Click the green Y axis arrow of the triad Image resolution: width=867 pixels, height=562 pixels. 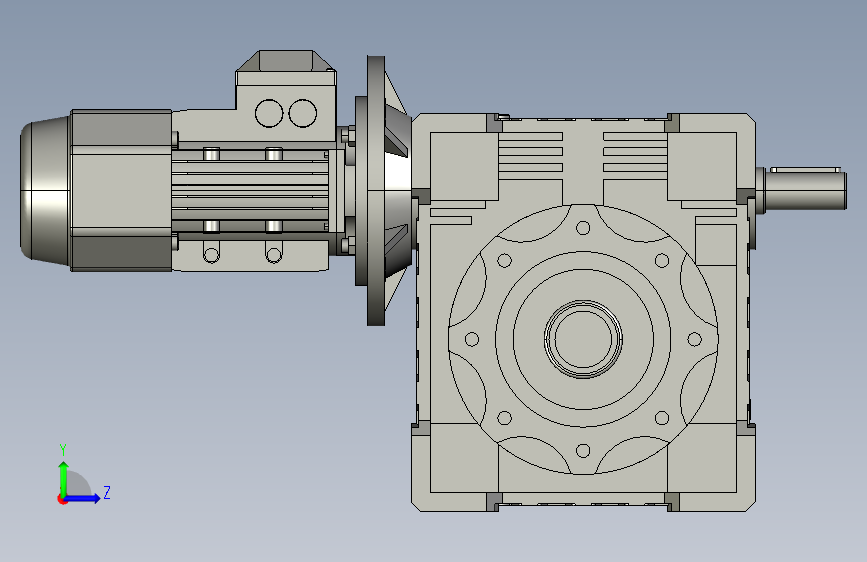point(64,478)
